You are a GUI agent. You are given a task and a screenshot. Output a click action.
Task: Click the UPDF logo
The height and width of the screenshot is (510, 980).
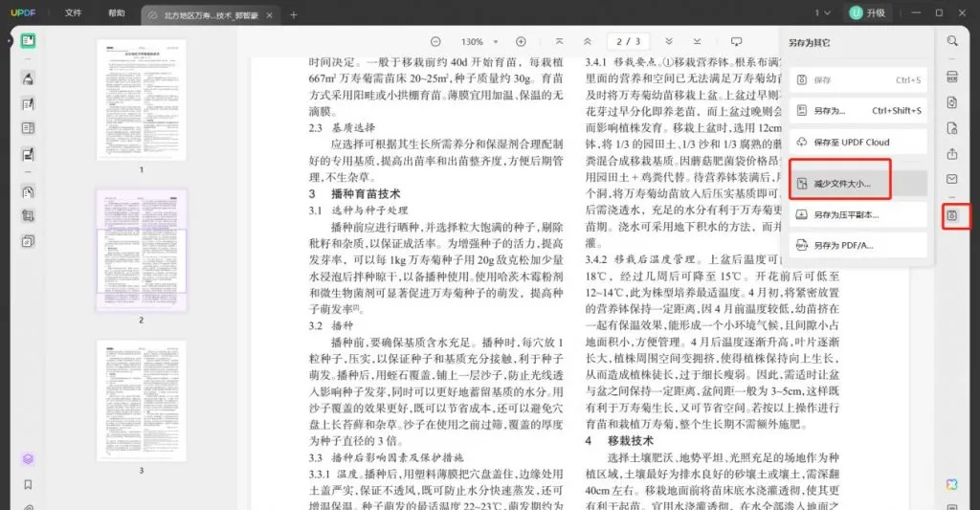pyautogui.click(x=23, y=13)
